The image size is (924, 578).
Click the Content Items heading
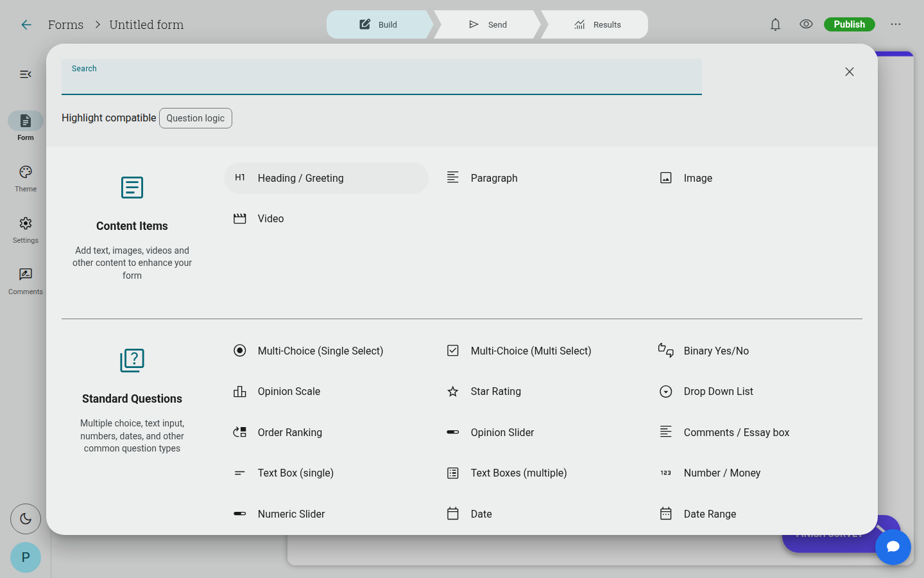(132, 226)
